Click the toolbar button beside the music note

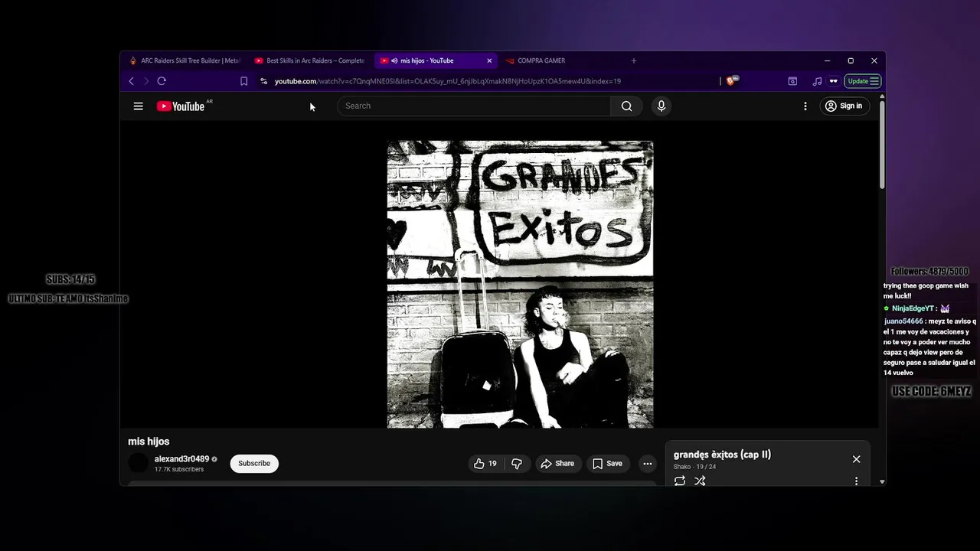tap(833, 81)
